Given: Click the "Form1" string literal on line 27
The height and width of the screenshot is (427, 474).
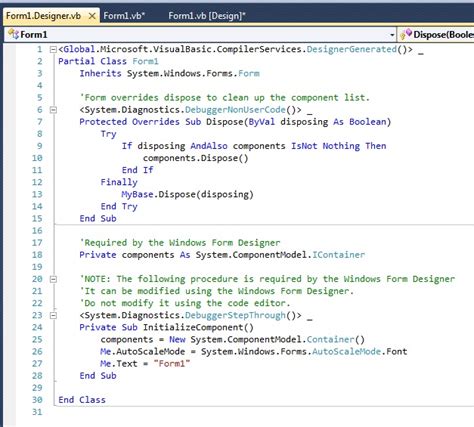Looking at the screenshot, I should [172, 364].
